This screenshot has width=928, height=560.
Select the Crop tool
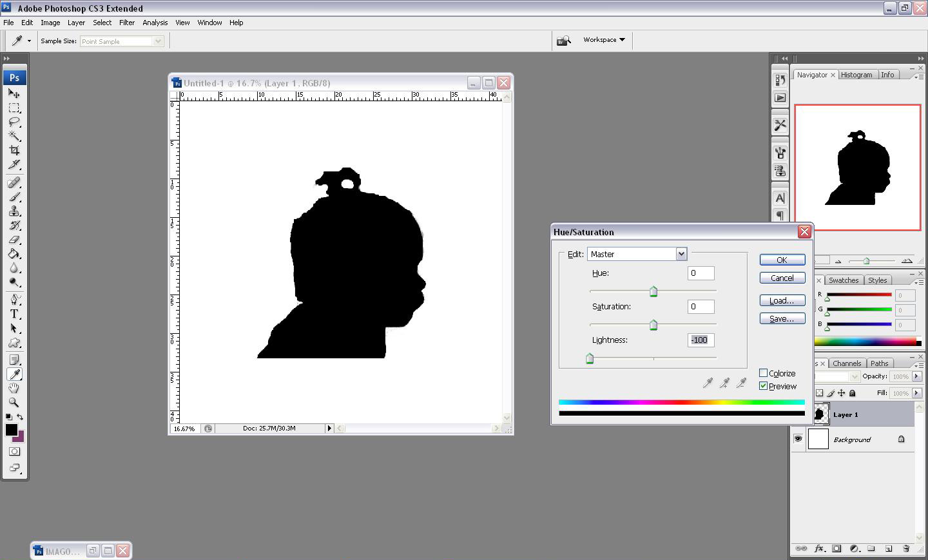14,150
